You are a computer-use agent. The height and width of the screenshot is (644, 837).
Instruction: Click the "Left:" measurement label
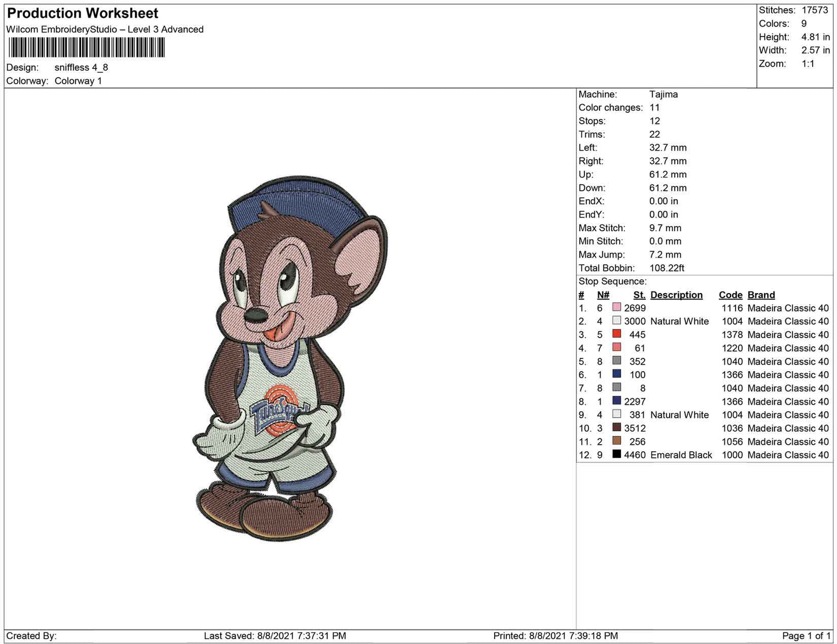(588, 148)
